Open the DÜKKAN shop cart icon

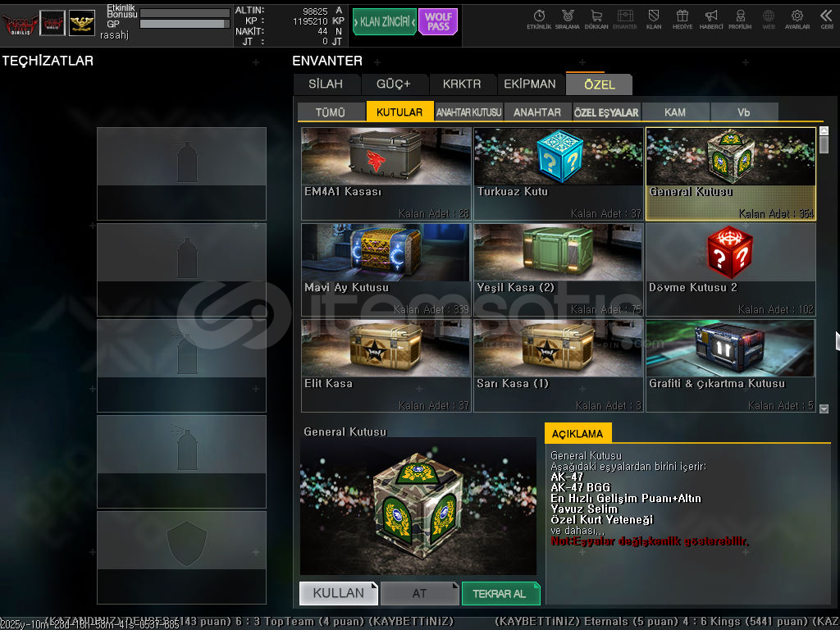pos(596,20)
